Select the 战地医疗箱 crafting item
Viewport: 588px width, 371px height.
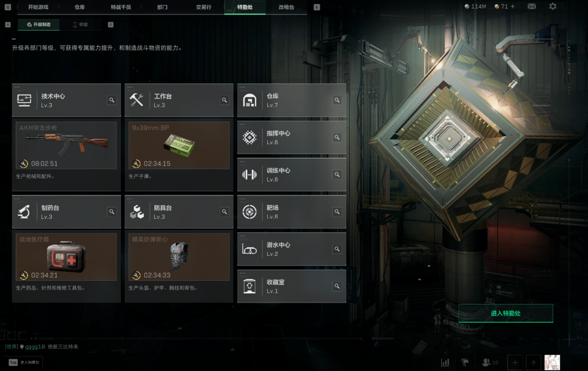(66, 257)
